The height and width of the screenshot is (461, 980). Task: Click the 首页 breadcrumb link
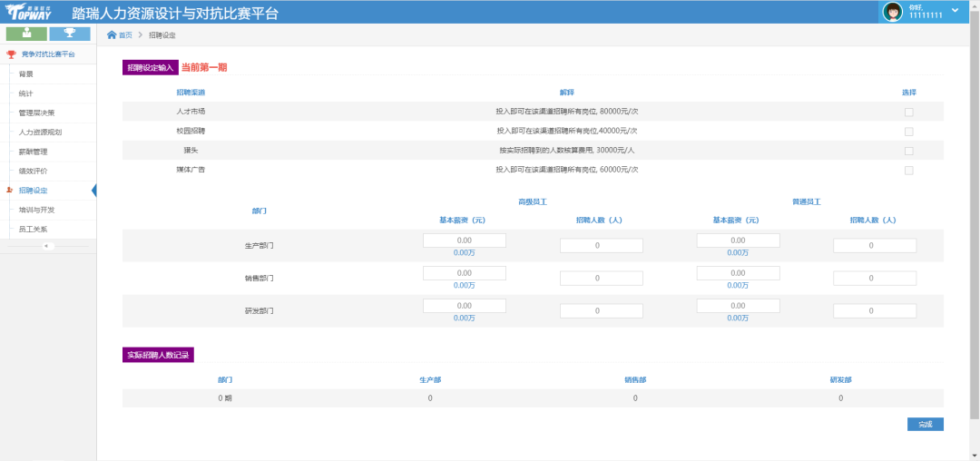pos(125,35)
